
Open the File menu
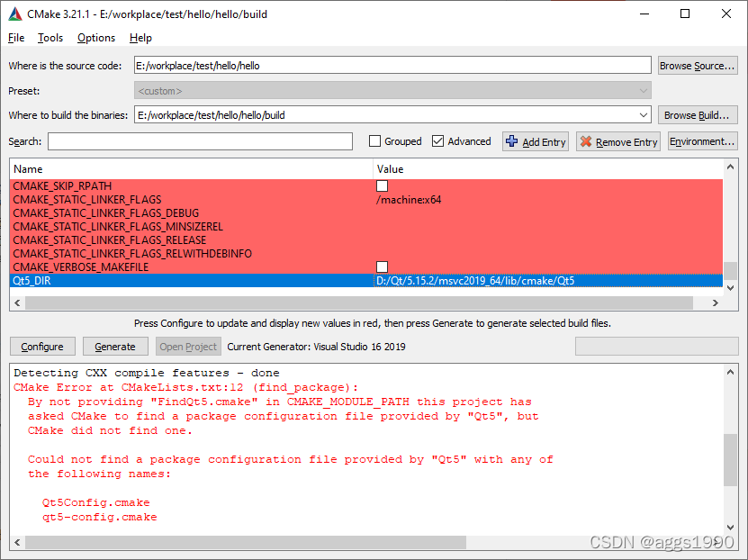[16, 38]
